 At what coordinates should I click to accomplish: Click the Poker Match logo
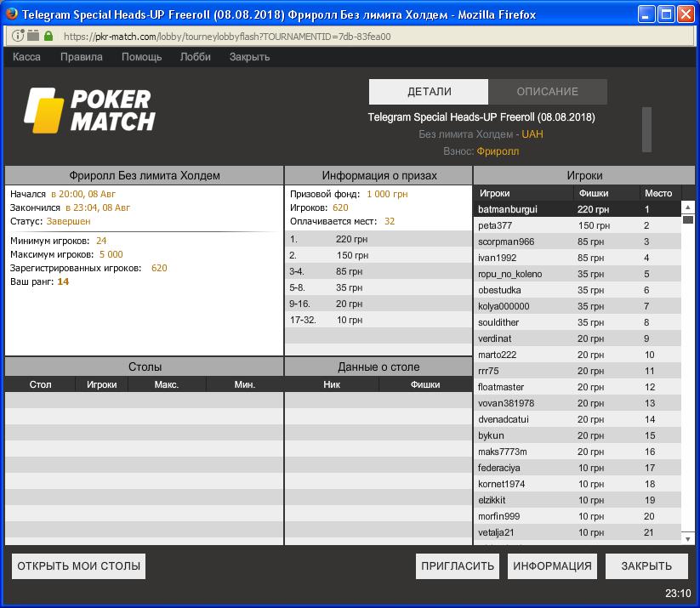pyautogui.click(x=89, y=111)
